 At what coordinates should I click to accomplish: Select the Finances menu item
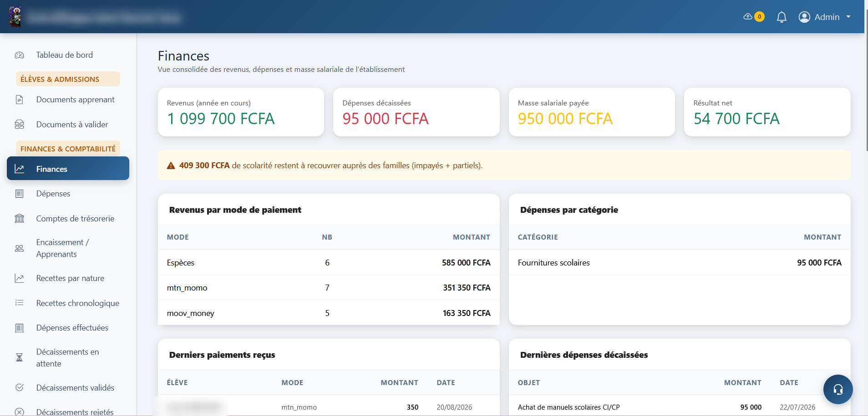click(68, 169)
